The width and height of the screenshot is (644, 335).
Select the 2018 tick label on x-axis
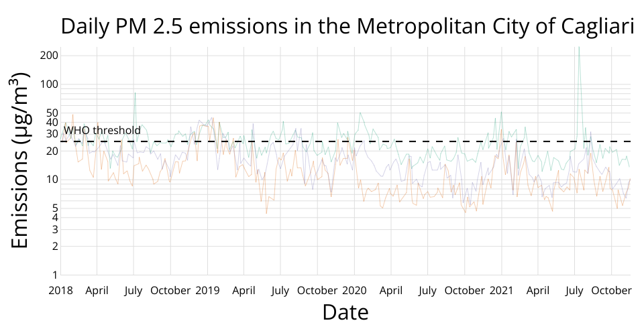click(60, 290)
